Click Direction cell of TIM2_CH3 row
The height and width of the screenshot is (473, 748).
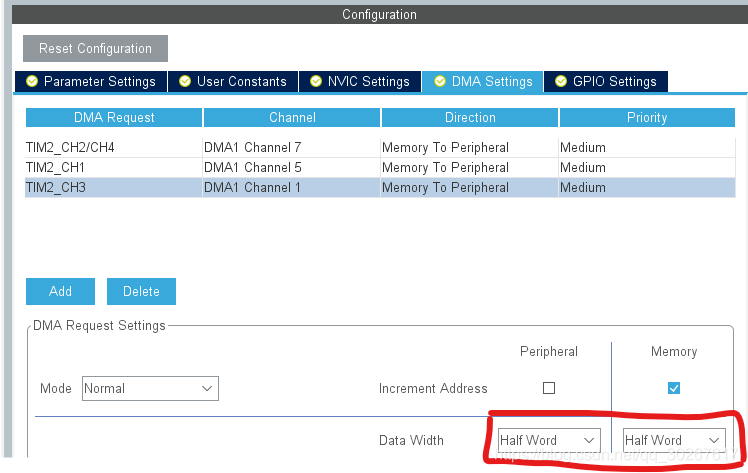coord(469,187)
